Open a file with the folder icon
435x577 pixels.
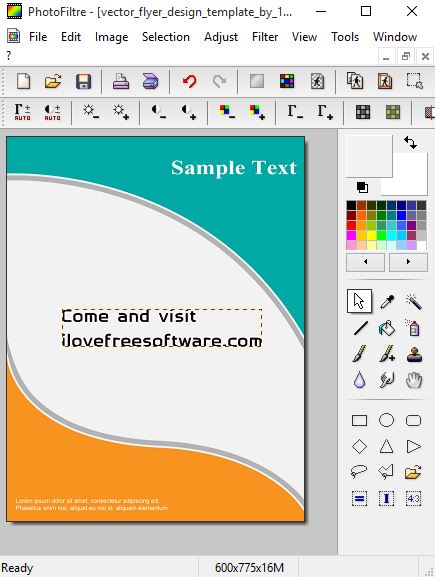[53, 81]
